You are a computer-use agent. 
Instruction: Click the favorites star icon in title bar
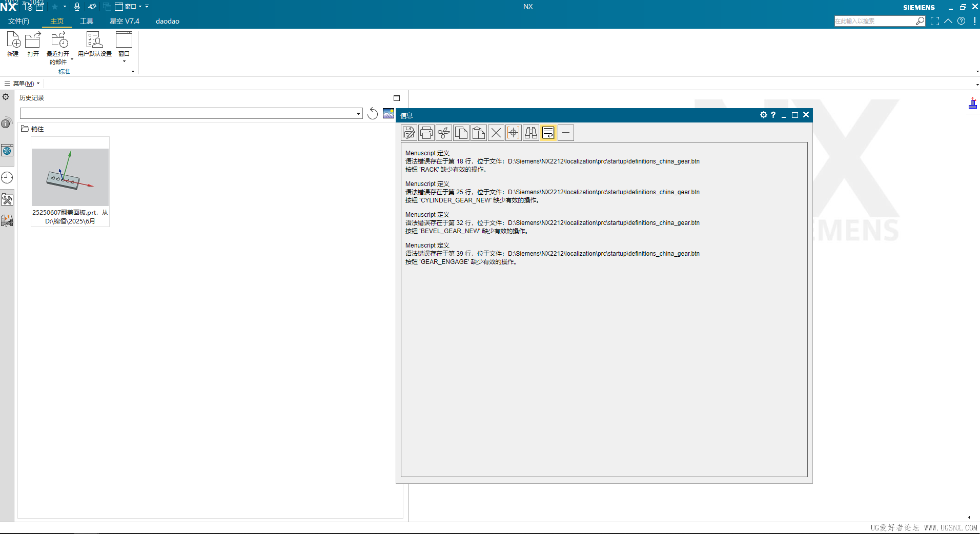[55, 7]
